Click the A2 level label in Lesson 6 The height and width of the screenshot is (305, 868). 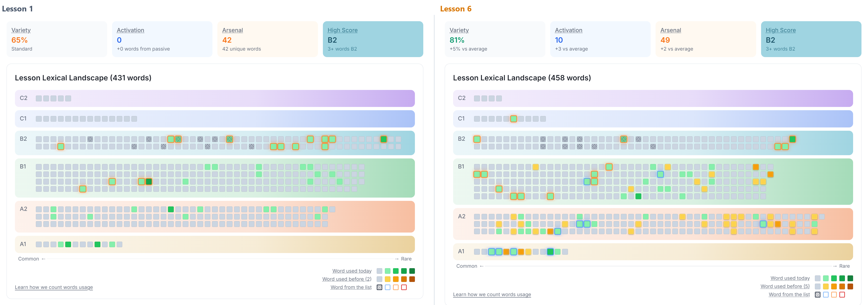(x=462, y=216)
